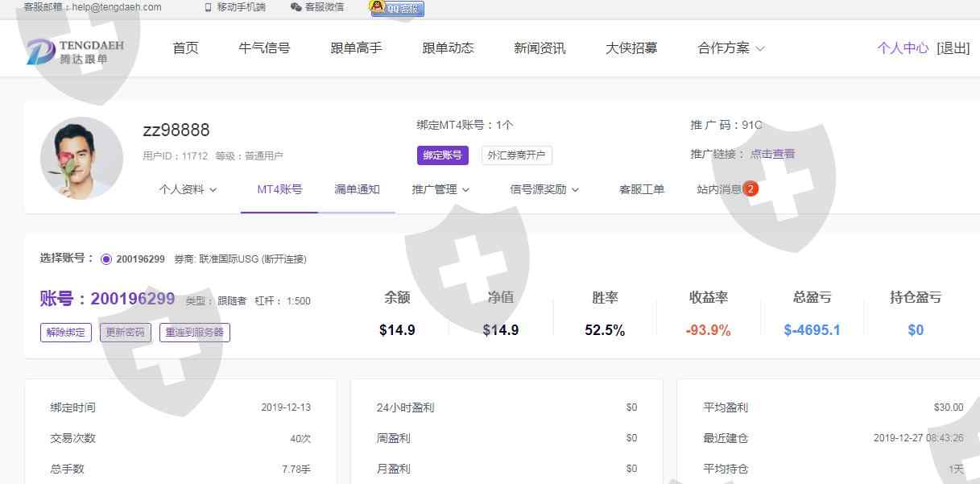
Task: Click the Tengdaeh logo icon
Action: (x=40, y=51)
